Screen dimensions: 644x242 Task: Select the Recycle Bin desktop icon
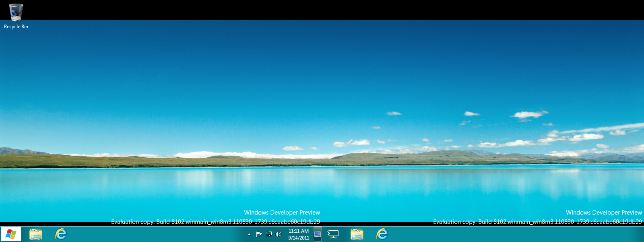[x=16, y=12]
